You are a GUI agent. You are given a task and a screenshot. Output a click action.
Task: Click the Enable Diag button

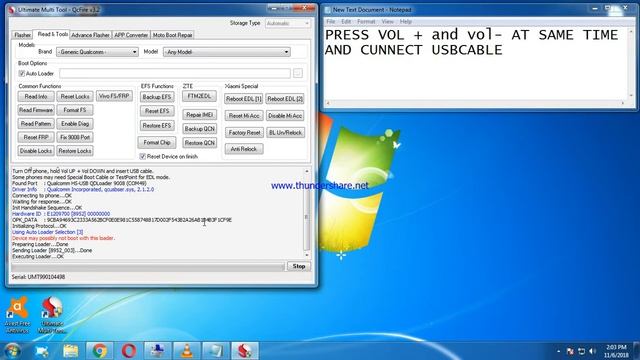tap(75, 124)
